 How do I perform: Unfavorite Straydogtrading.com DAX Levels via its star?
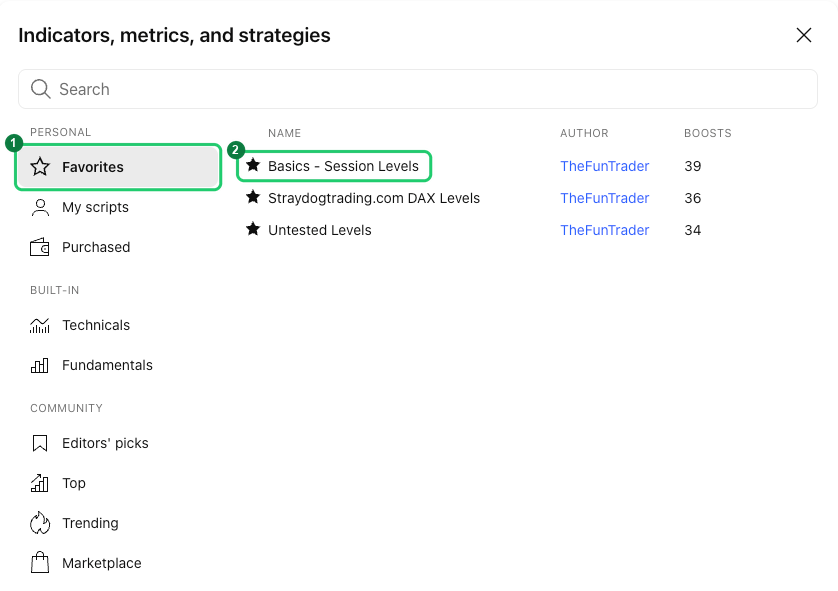(x=253, y=197)
